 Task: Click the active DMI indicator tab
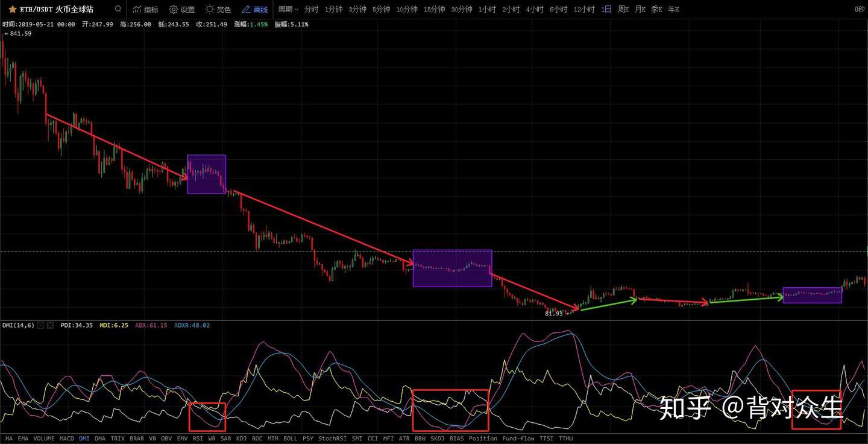pyautogui.click(x=84, y=439)
